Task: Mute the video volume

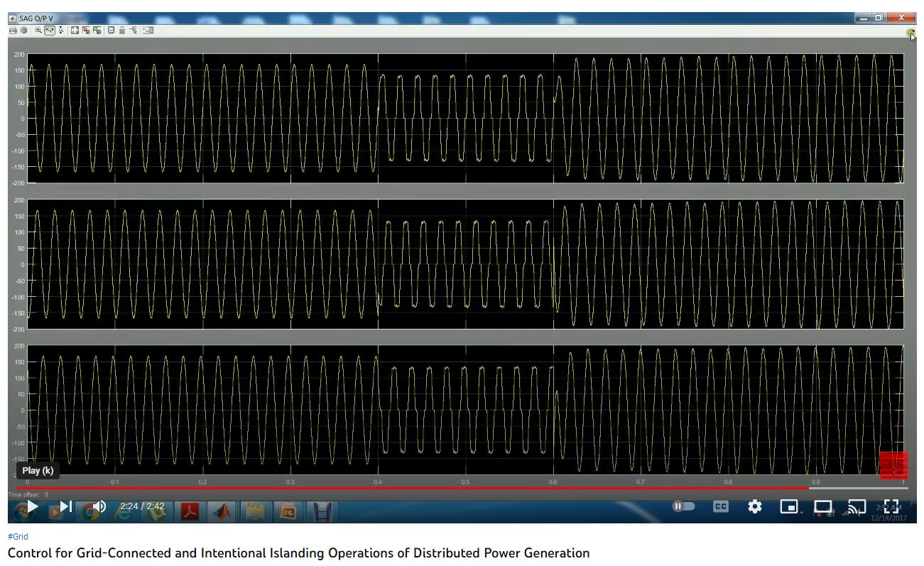Action: [x=99, y=506]
